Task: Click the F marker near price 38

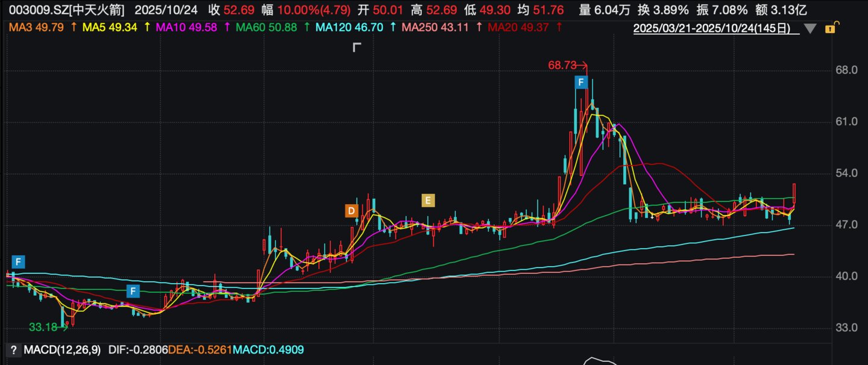Action: pos(133,292)
